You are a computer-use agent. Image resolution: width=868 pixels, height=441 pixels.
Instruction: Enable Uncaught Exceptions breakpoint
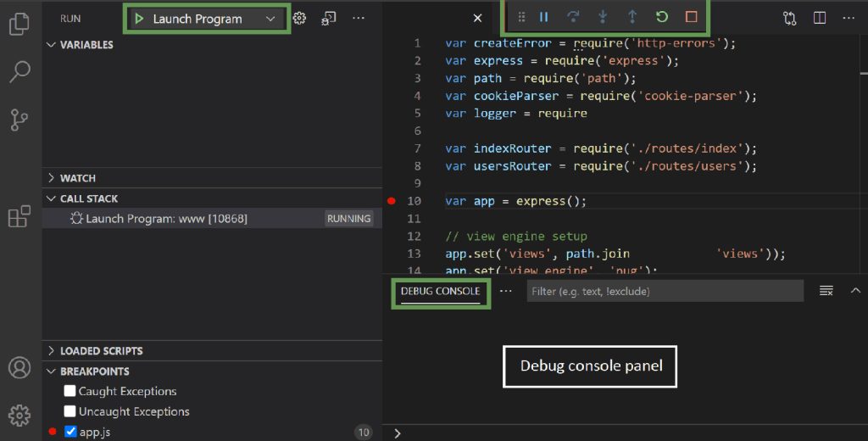pyautogui.click(x=70, y=411)
